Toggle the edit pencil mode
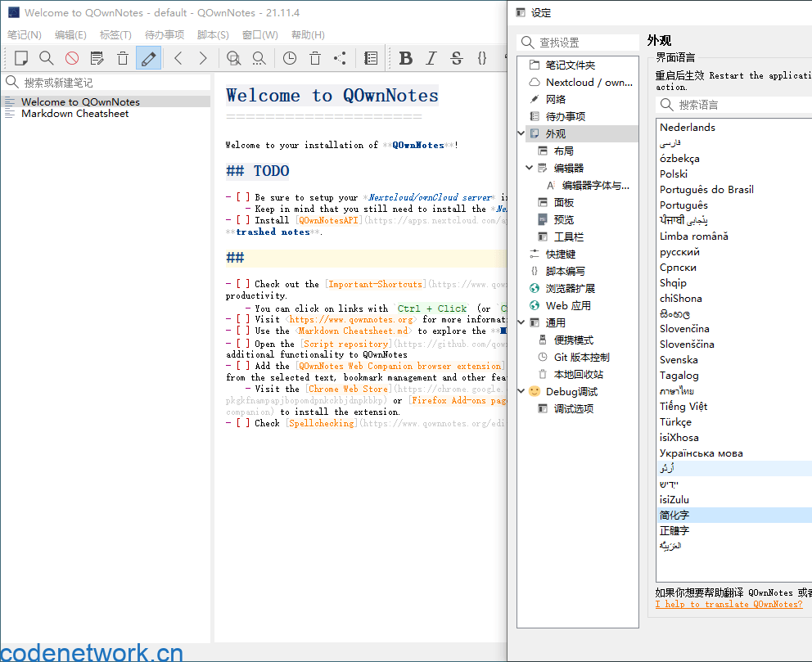The image size is (812, 662). click(149, 58)
